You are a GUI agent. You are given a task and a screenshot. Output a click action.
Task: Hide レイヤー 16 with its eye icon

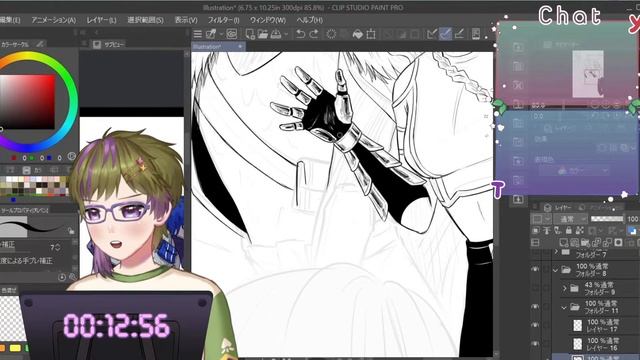[x=535, y=344]
